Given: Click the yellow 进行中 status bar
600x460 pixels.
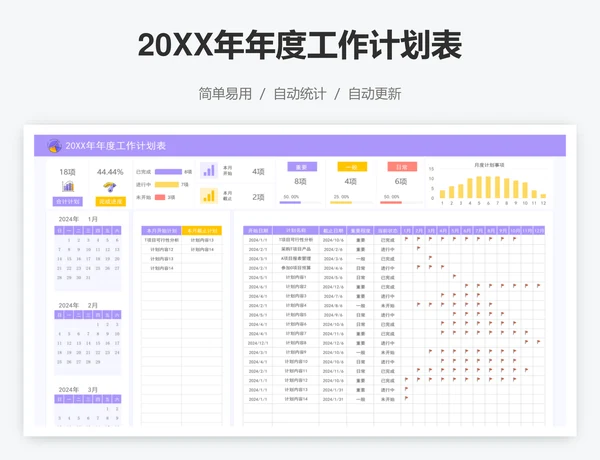Looking at the screenshot, I should click(167, 184).
